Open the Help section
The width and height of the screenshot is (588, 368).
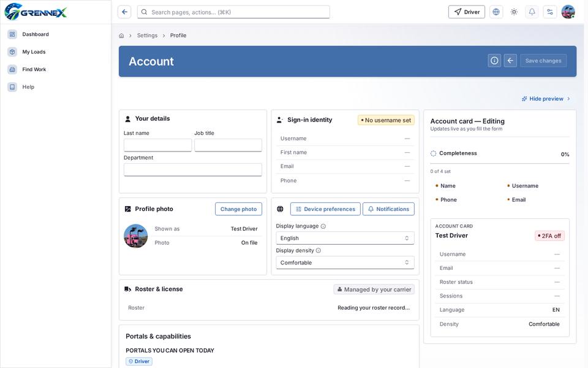pyautogui.click(x=28, y=87)
